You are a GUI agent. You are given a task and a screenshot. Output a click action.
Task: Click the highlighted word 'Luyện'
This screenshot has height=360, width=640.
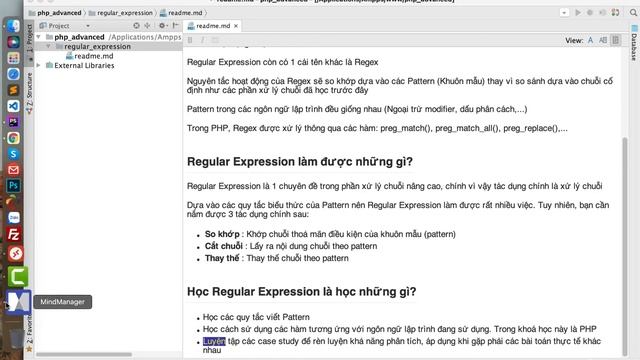(214, 341)
